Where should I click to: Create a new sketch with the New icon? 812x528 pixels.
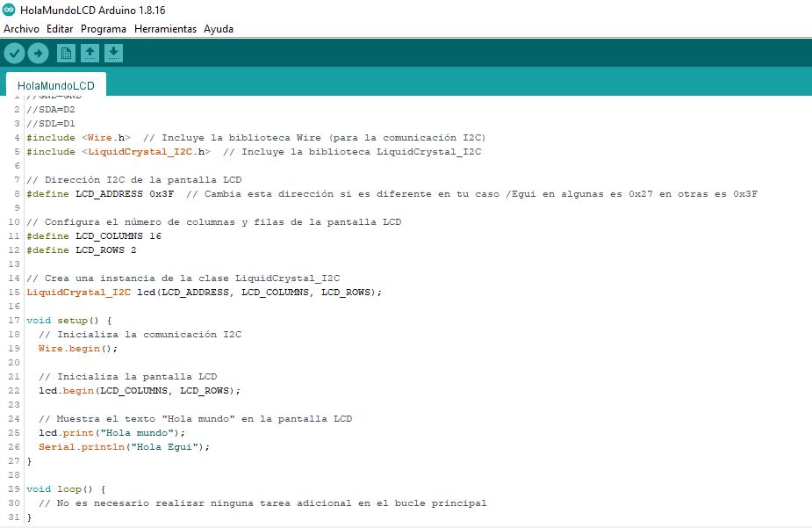coord(66,53)
